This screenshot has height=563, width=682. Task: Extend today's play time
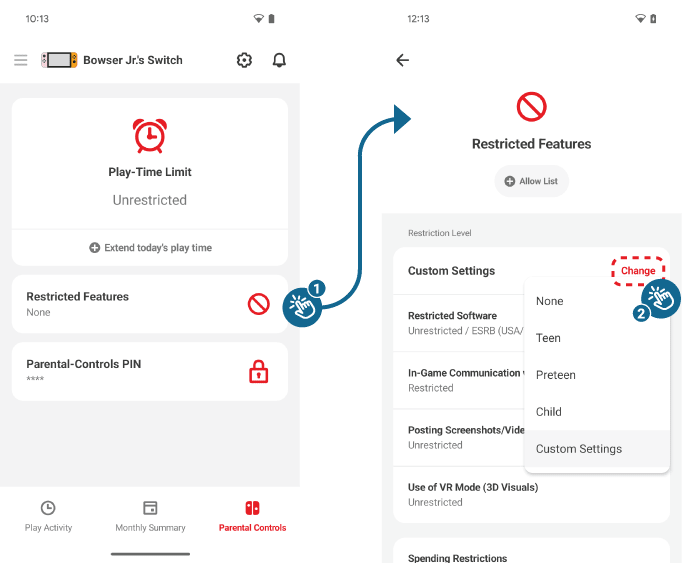pyautogui.click(x=150, y=247)
